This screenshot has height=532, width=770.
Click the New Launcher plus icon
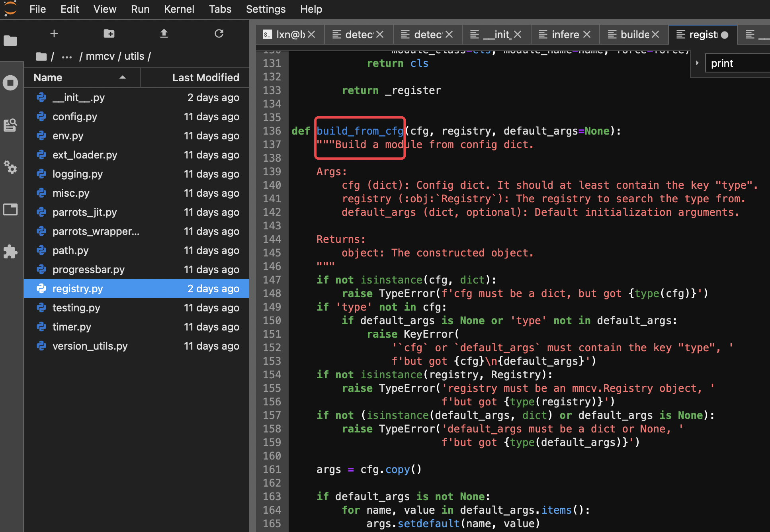(54, 34)
